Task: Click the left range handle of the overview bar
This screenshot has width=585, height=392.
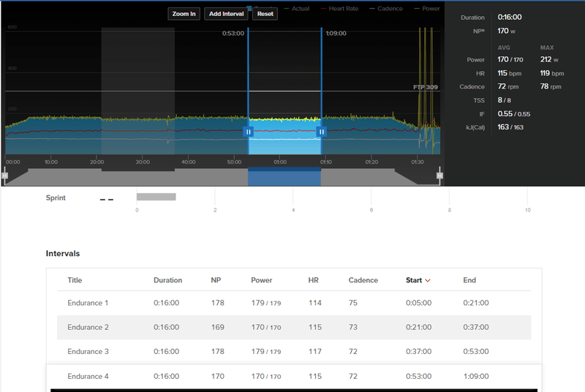Action: coord(4,176)
